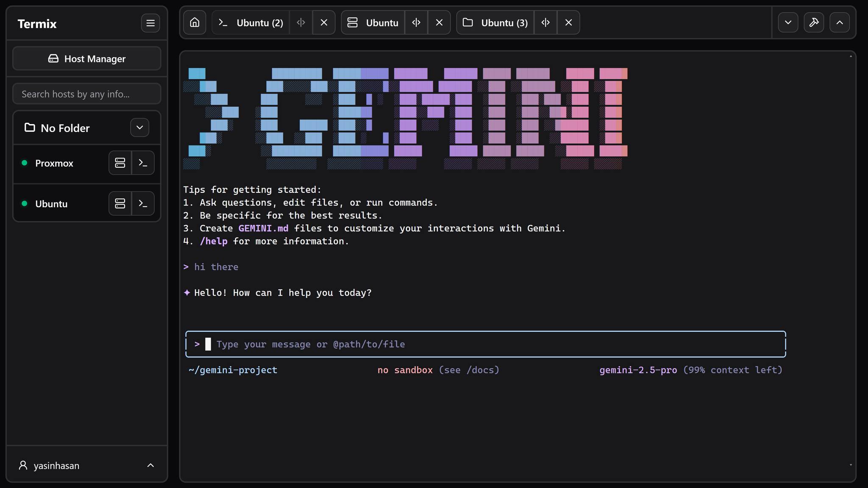This screenshot has height=488, width=868.
Task: Open a terminal for Proxmox
Action: coord(143,163)
